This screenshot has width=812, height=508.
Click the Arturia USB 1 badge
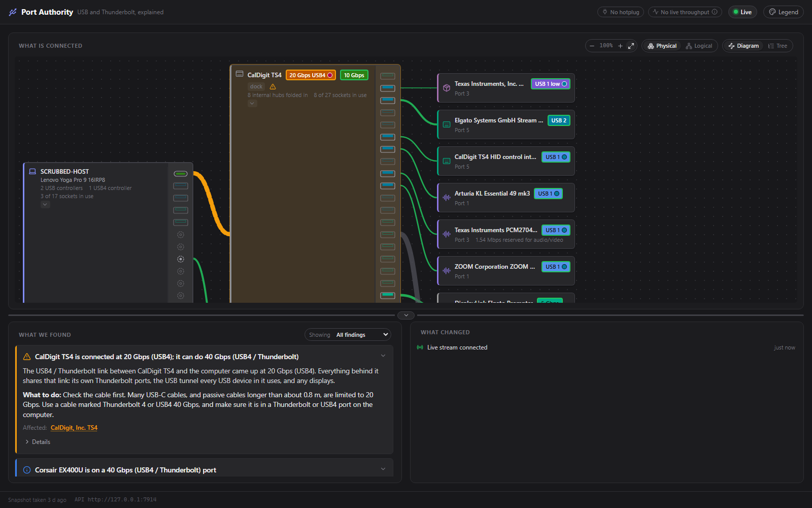(x=548, y=194)
